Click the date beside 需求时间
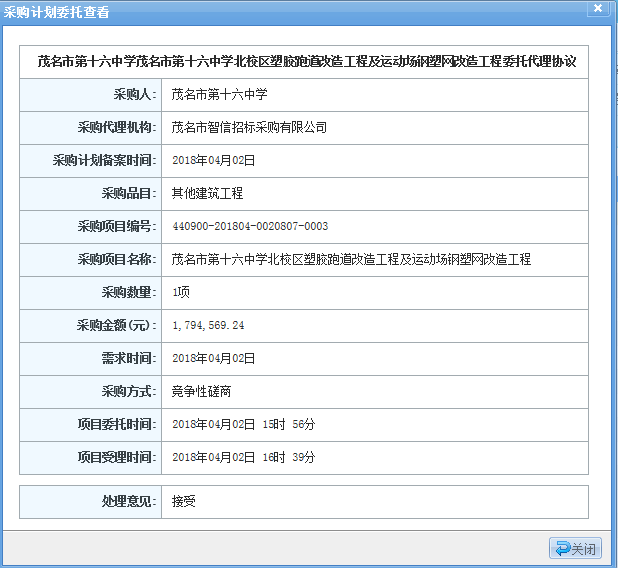Screen dimensions: 618x568 coord(214,358)
